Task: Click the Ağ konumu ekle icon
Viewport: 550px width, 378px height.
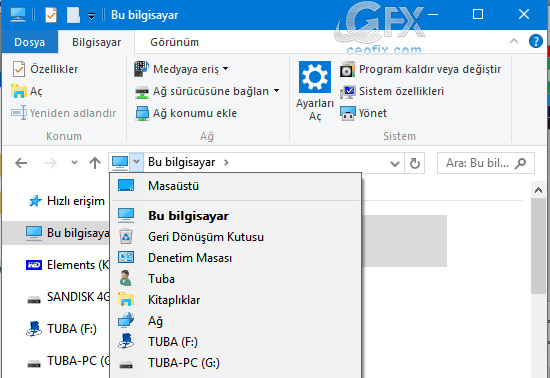Action: pos(142,114)
